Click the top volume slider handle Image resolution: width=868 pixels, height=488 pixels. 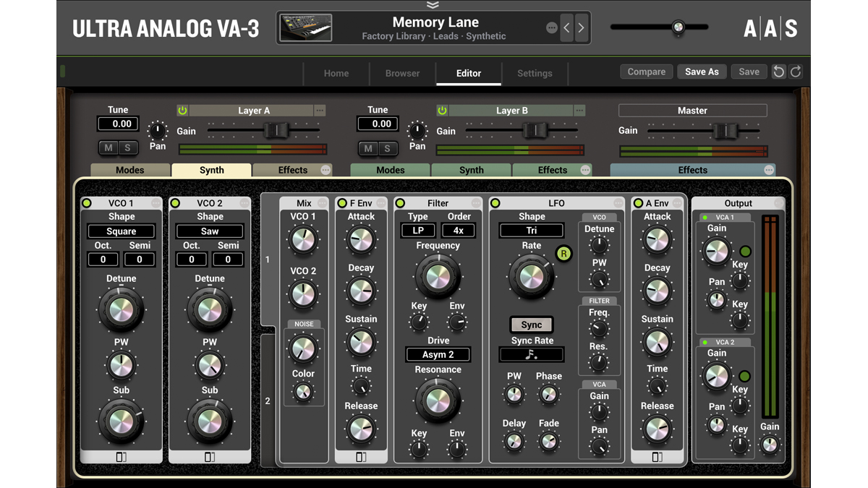point(678,27)
